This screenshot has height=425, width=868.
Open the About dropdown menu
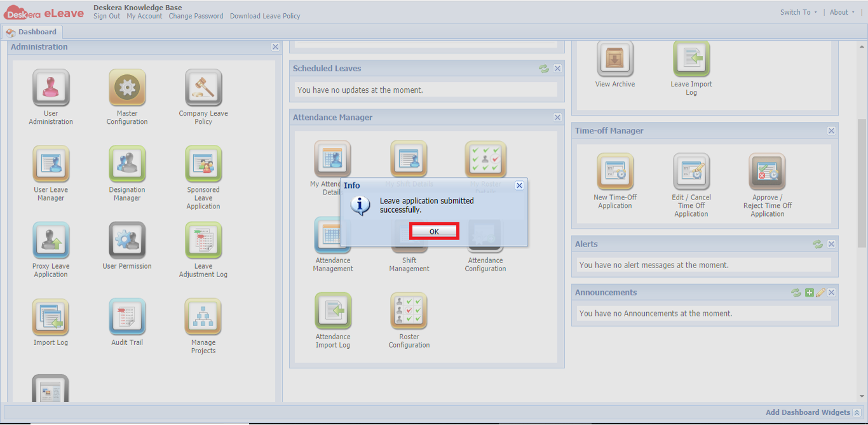(x=842, y=12)
